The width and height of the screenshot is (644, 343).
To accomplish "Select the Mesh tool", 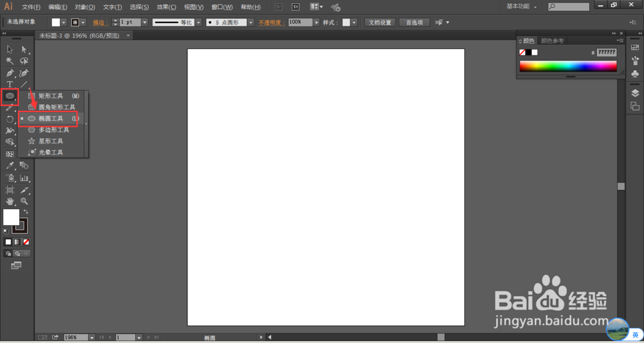I will click(10, 154).
